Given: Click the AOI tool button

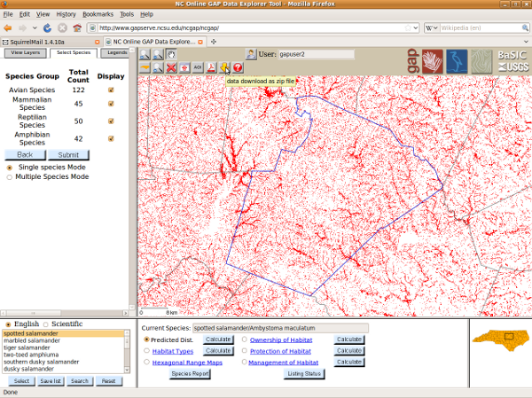Looking at the screenshot, I should (198, 67).
